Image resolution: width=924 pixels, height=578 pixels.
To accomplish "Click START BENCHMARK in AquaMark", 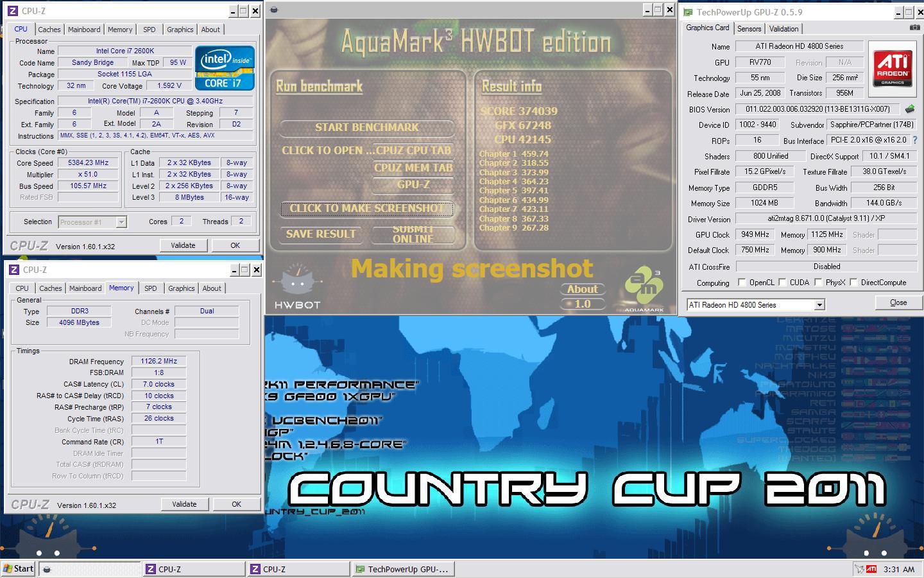I will click(x=367, y=127).
